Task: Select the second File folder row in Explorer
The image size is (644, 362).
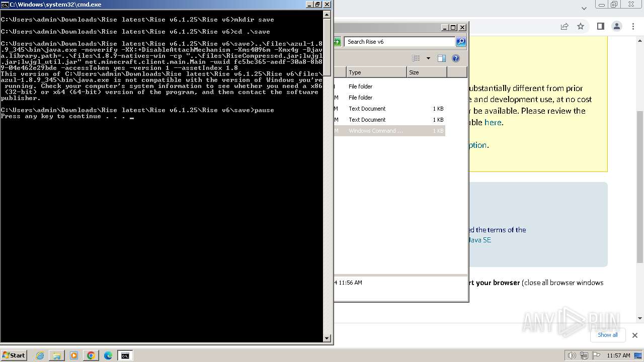Action: [x=389, y=98]
